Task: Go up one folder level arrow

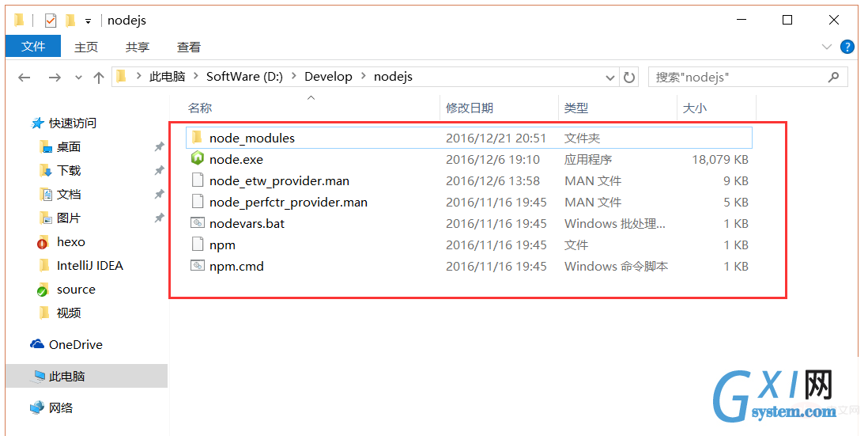Action: click(99, 78)
